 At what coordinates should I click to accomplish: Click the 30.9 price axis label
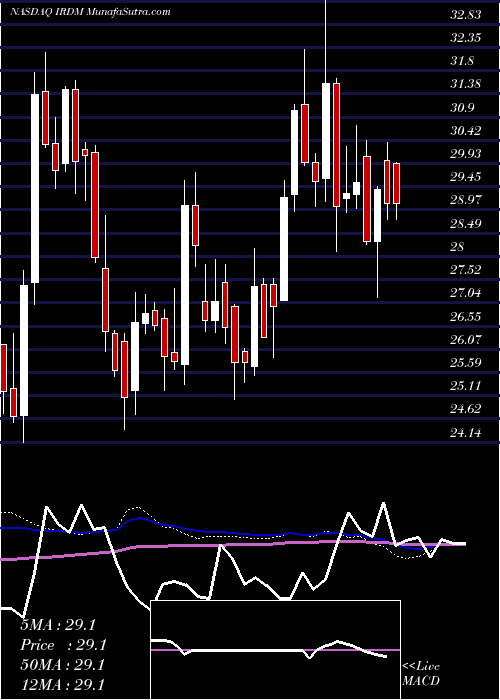(462, 108)
